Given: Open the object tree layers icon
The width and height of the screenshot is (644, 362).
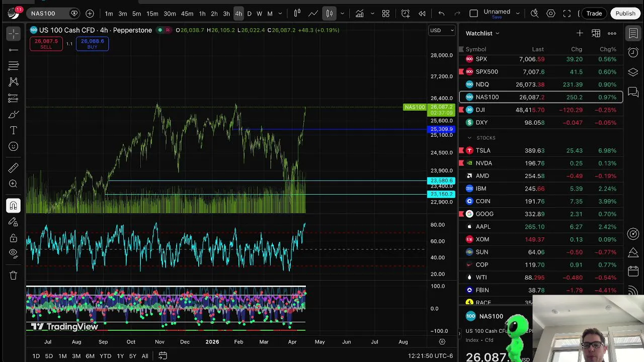Looking at the screenshot, I should pos(633,72).
